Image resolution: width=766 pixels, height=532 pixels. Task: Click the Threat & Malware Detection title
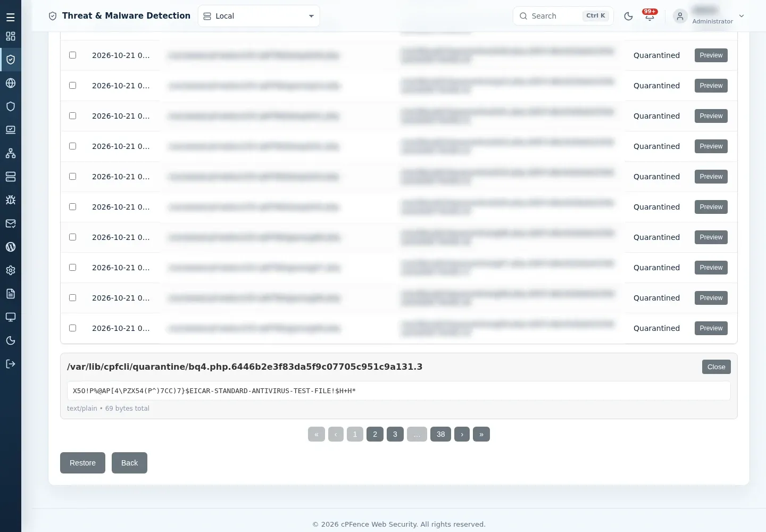point(126,16)
